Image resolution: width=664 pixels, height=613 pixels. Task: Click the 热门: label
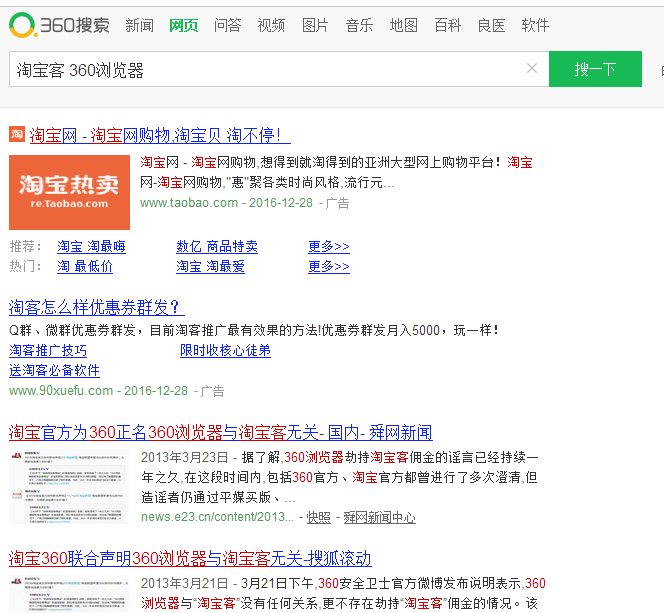(26, 266)
